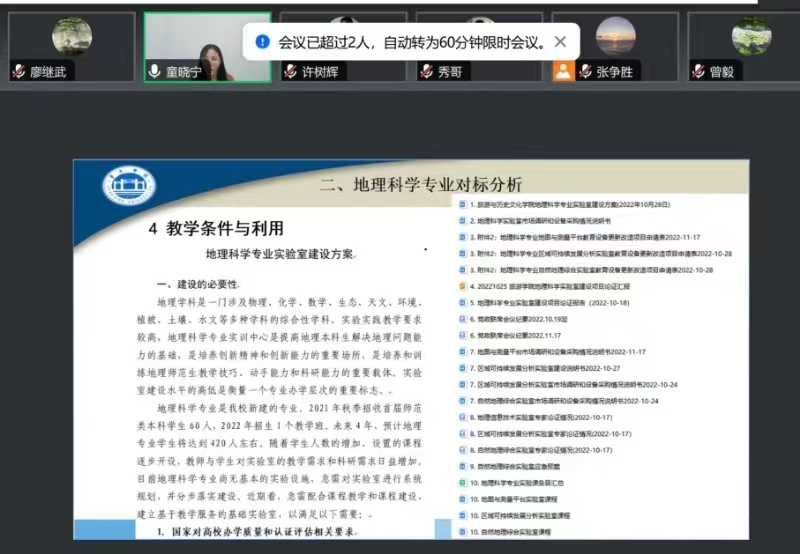The width and height of the screenshot is (800, 554).
Task: Click the blue info icon in the notification
Action: [262, 42]
